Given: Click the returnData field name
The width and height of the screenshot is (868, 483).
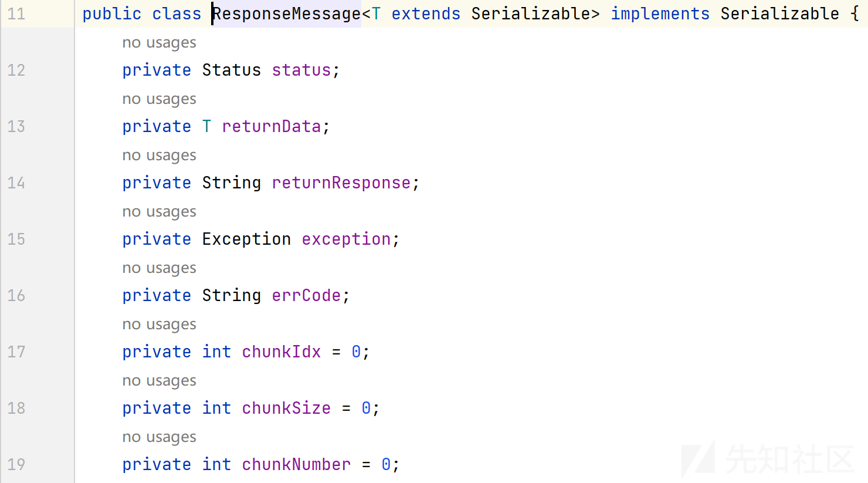Looking at the screenshot, I should 272,127.
